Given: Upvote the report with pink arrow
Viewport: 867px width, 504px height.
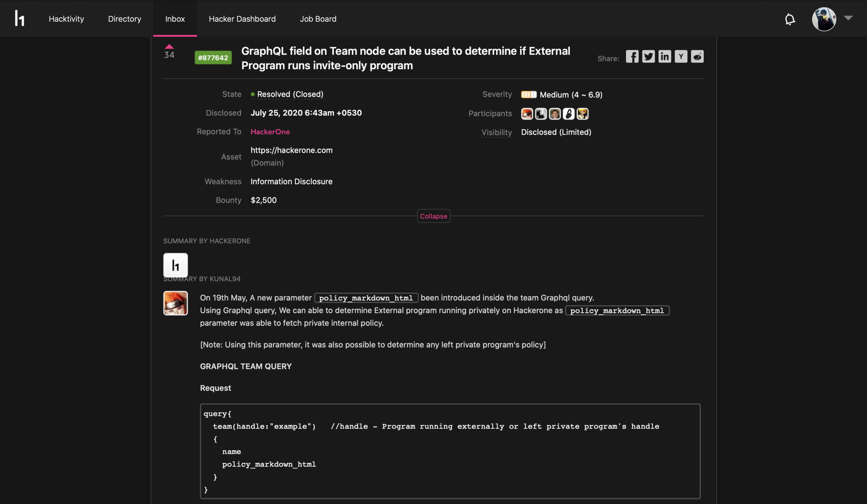Looking at the screenshot, I should click(169, 47).
